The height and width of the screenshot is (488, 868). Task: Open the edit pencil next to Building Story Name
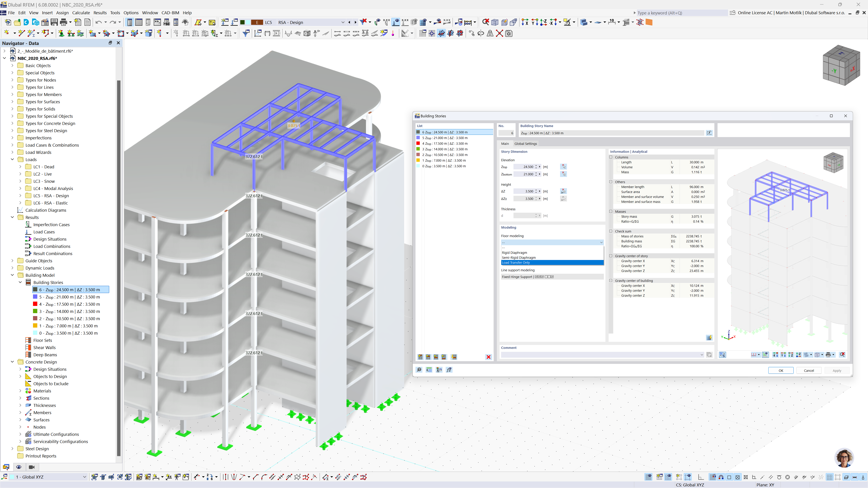(x=709, y=133)
